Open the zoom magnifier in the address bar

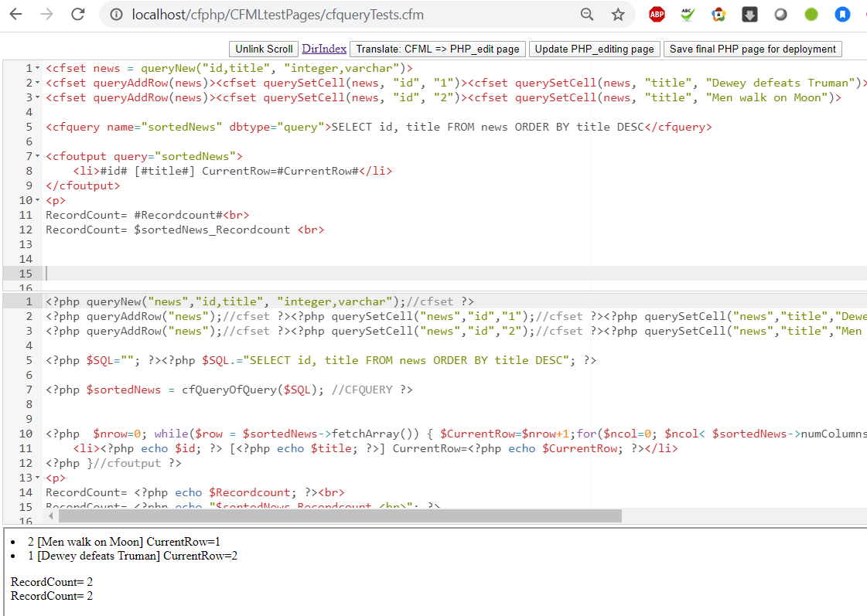(587, 15)
